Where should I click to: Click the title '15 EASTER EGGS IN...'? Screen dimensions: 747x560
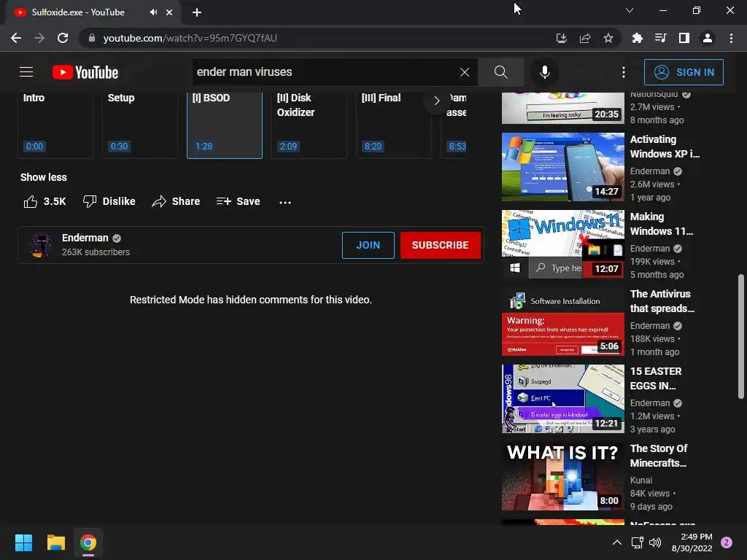click(x=656, y=378)
